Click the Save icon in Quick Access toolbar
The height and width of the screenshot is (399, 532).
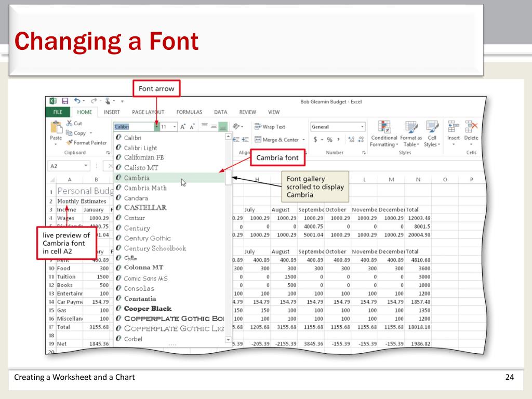click(65, 101)
